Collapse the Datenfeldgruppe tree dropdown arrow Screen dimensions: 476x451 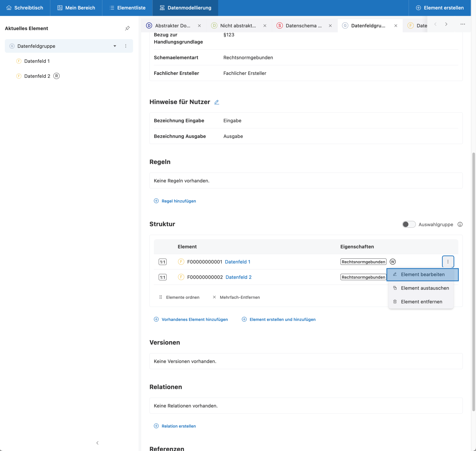pos(115,46)
